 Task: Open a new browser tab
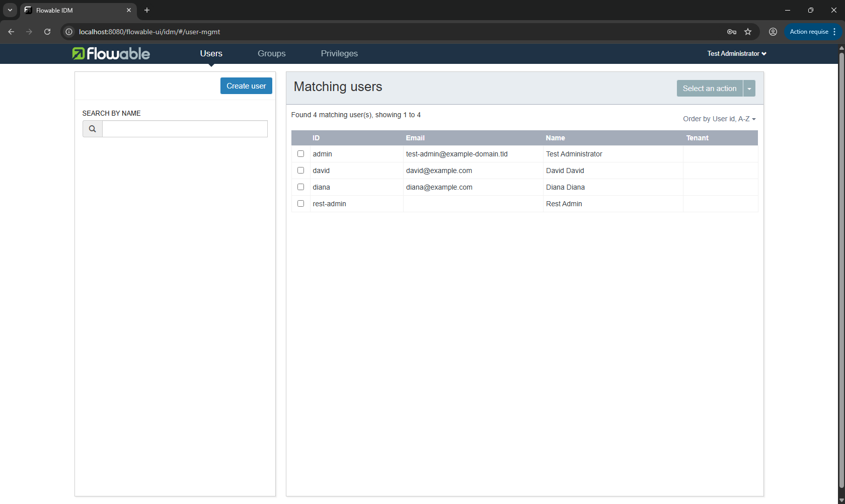pos(147,10)
